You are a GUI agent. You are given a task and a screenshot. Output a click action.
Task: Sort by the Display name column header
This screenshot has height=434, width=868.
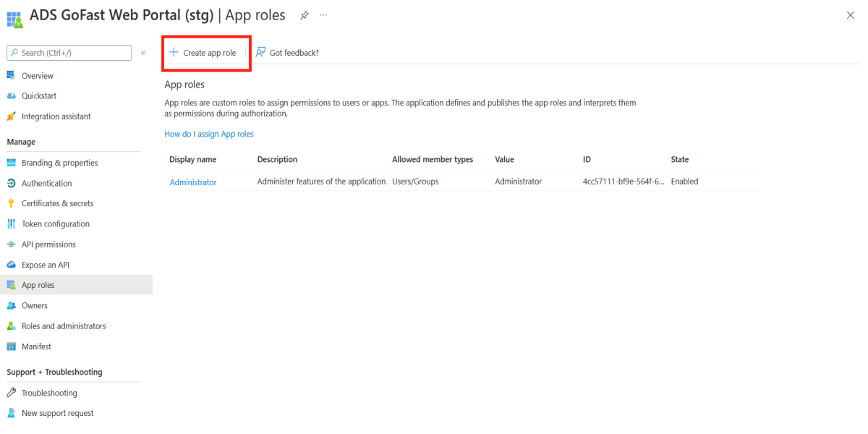pyautogui.click(x=192, y=159)
